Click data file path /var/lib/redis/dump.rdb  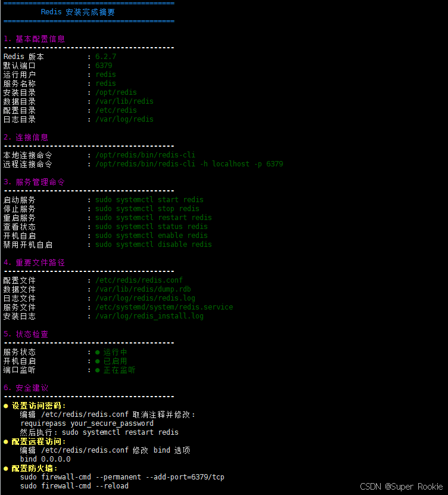click(143, 289)
